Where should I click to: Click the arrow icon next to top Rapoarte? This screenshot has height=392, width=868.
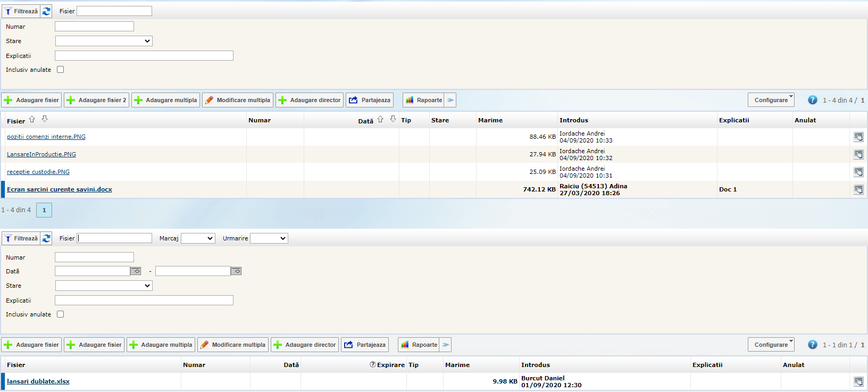point(450,100)
